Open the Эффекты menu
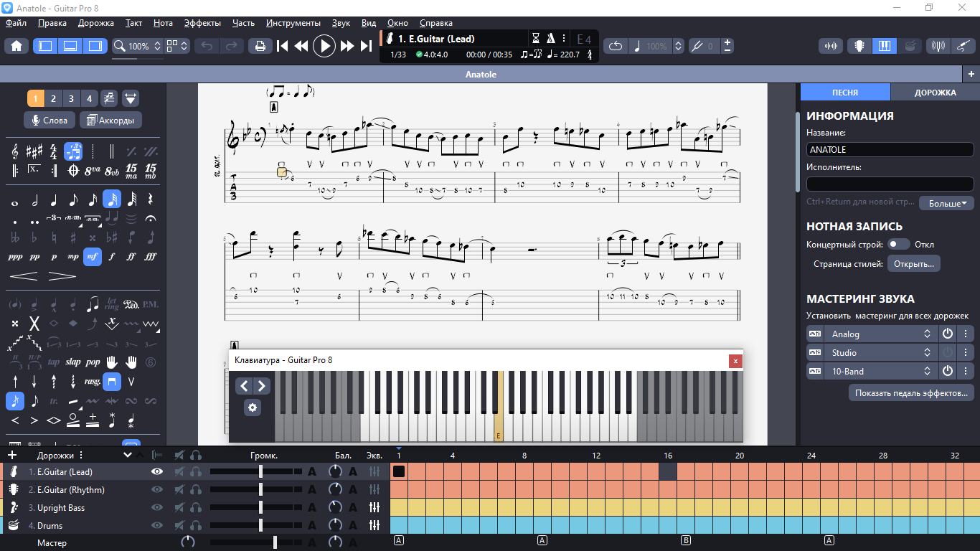980x551 pixels. [x=202, y=23]
